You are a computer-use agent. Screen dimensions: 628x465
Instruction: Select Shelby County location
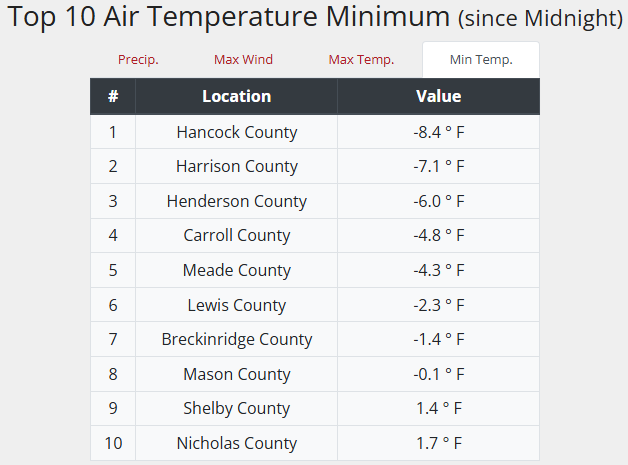coord(237,408)
